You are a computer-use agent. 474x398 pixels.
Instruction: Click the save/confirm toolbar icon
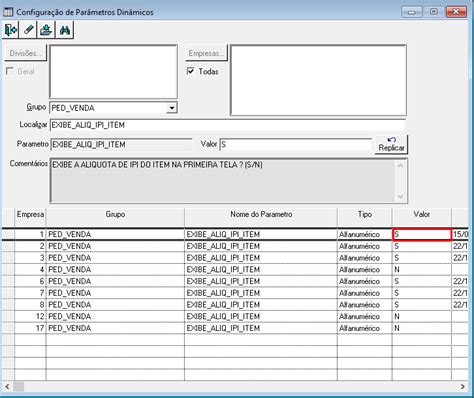click(46, 30)
